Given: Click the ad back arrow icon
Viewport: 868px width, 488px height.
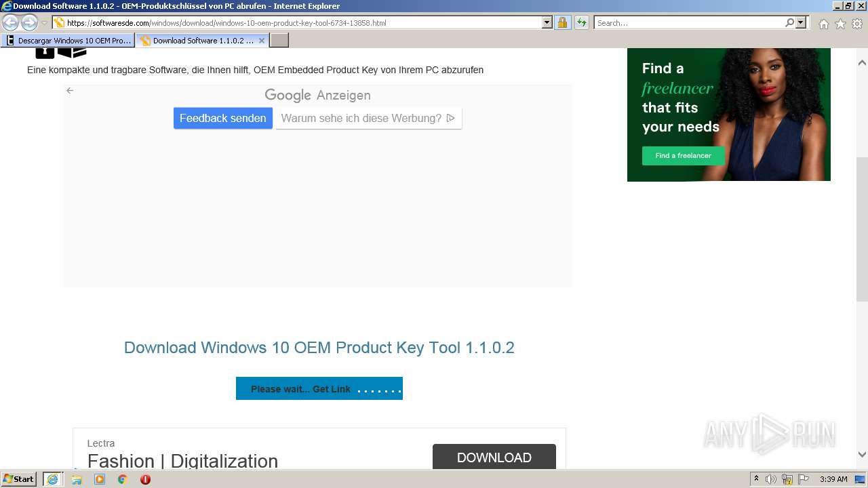Looking at the screenshot, I should coord(70,90).
